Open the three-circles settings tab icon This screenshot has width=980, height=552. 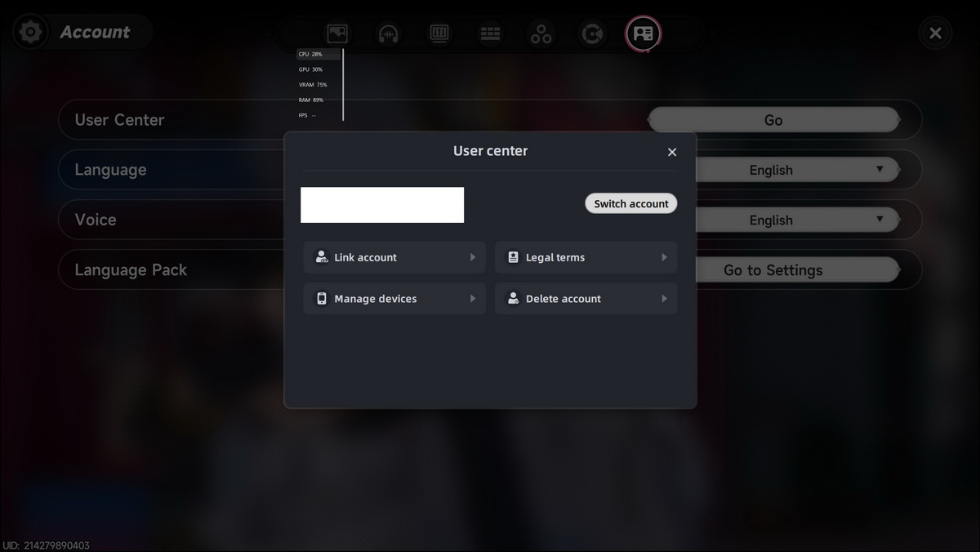click(541, 33)
